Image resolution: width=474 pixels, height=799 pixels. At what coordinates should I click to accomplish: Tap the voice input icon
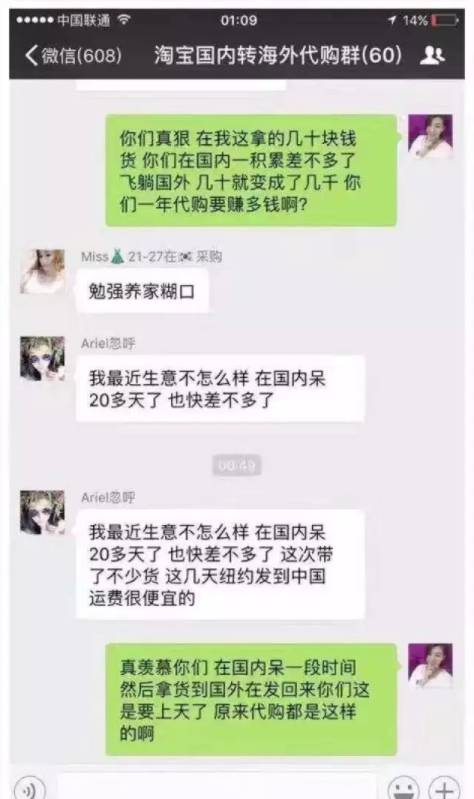point(29,788)
